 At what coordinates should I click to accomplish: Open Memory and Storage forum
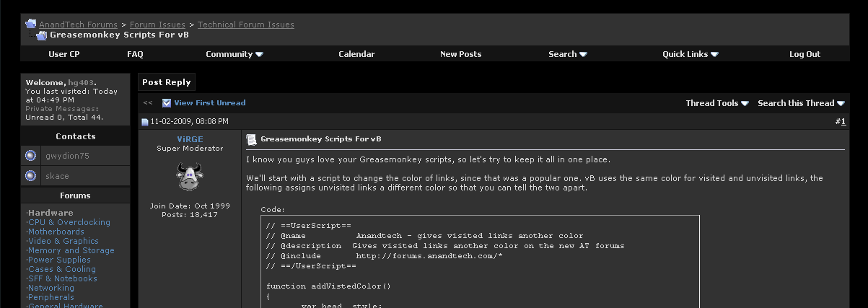[x=71, y=250]
